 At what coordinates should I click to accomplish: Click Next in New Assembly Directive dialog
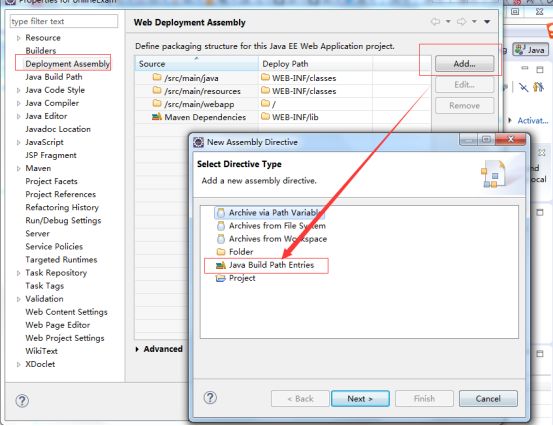click(360, 399)
